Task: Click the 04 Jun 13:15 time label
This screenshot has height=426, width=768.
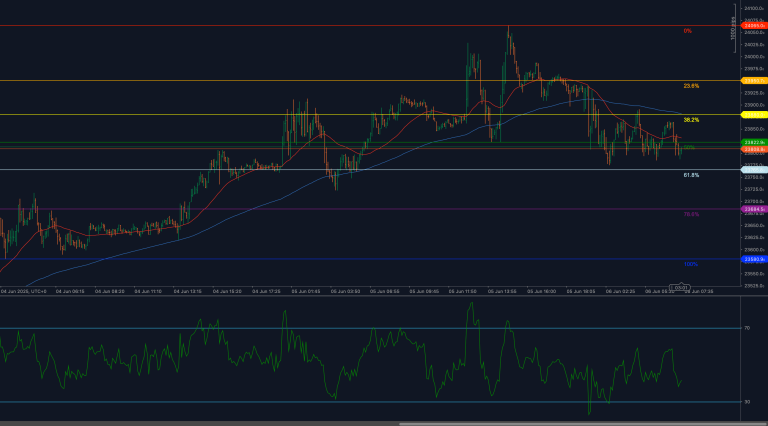Action: pyautogui.click(x=188, y=291)
